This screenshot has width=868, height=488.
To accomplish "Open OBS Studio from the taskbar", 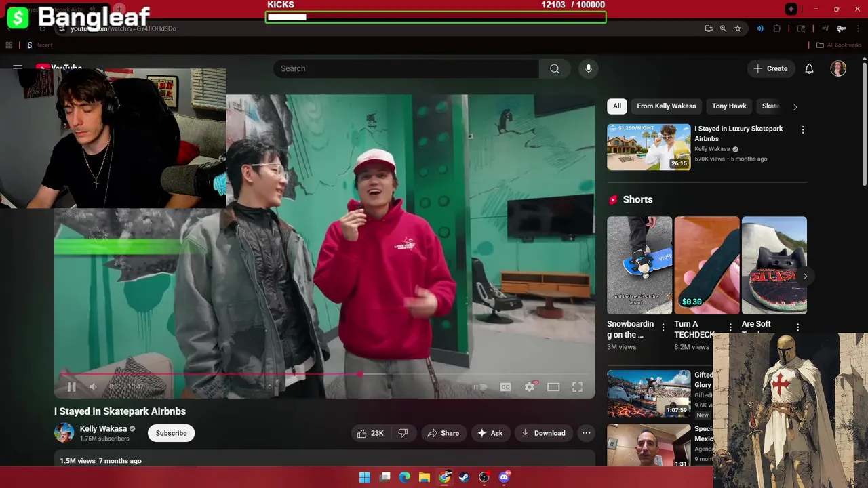I will point(484,477).
